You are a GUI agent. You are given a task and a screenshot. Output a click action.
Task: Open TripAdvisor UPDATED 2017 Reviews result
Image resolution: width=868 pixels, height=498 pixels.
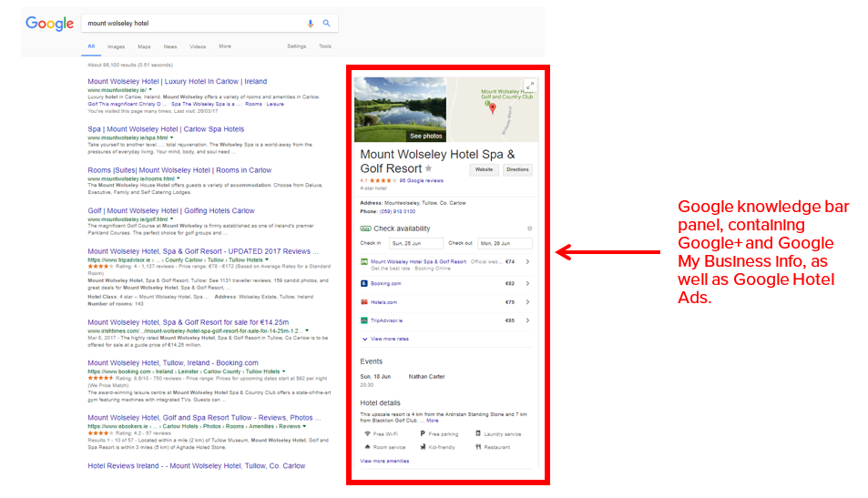pyautogui.click(x=203, y=251)
